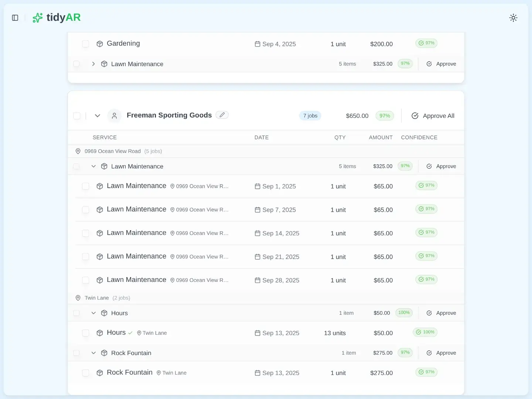Select the Freeman Sporting Goods customer checkbox
532x399 pixels.
(x=77, y=116)
